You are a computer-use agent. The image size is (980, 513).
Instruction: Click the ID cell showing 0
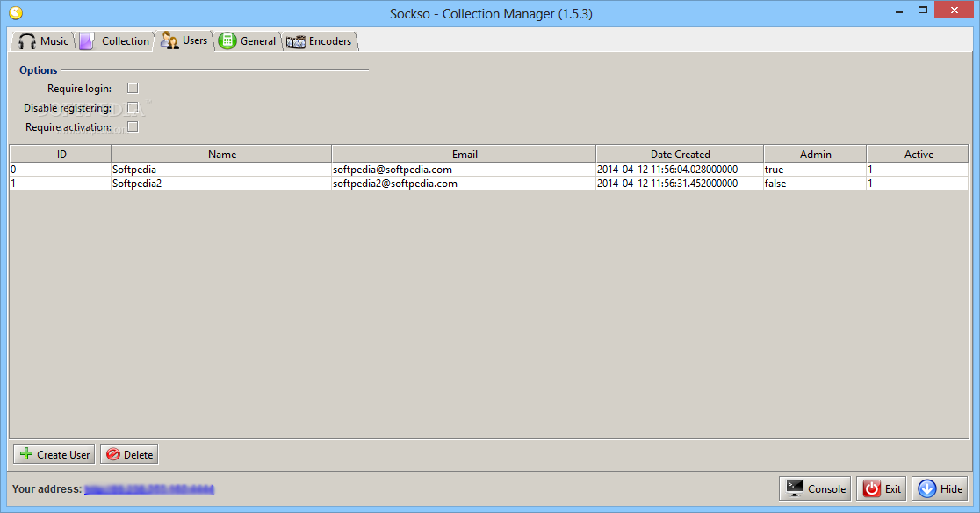[61, 170]
